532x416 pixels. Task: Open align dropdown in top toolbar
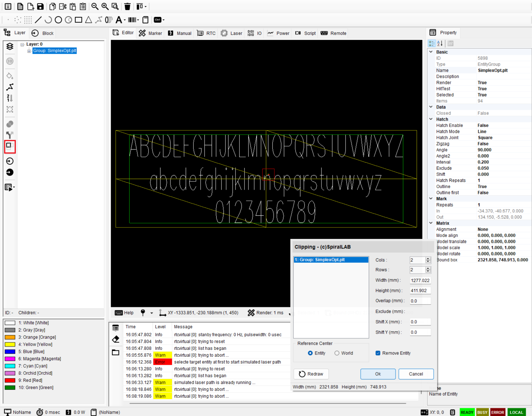146,6
